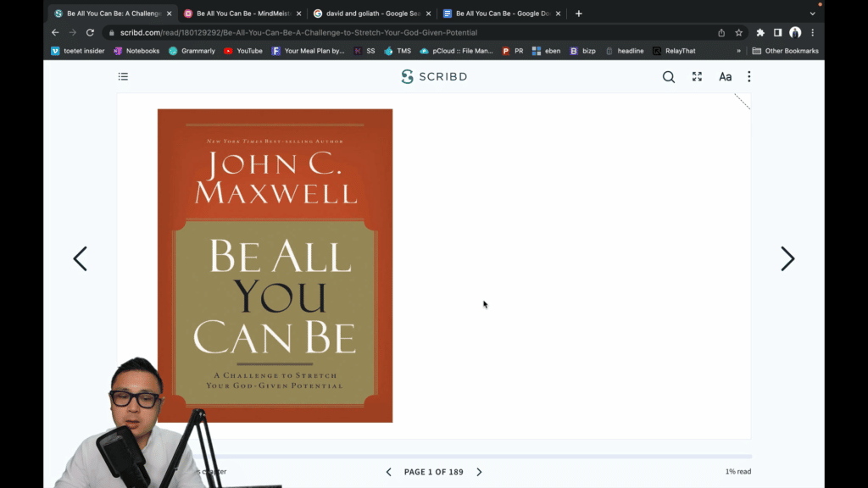The height and width of the screenshot is (488, 868).
Task: Share this page from address bar
Action: [721, 33]
